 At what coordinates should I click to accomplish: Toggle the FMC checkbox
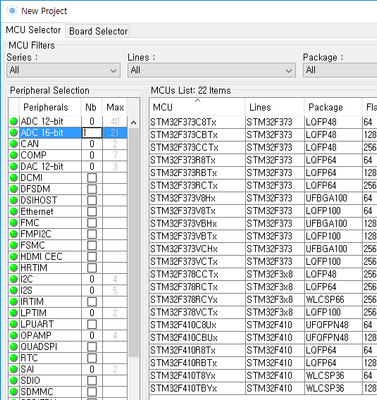pos(92,223)
